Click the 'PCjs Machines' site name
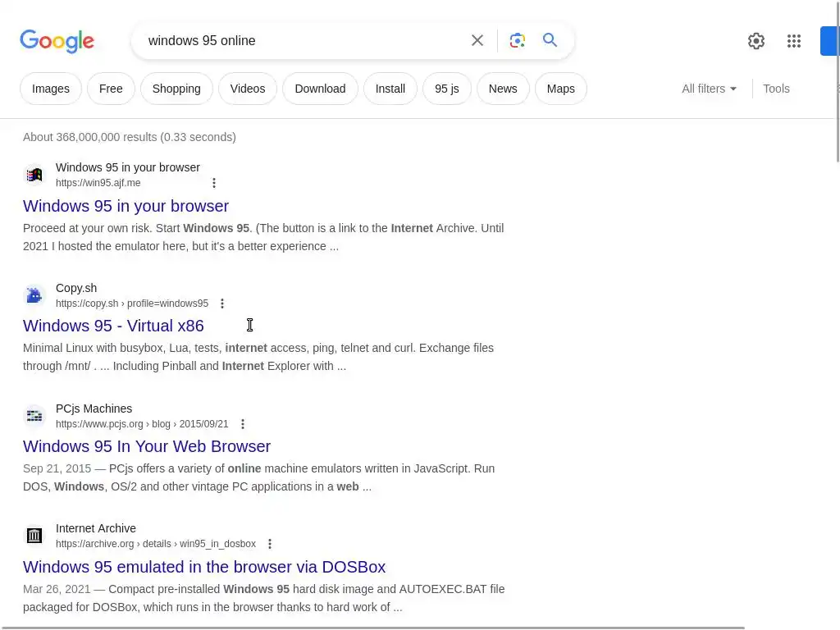This screenshot has width=840, height=630. click(94, 409)
